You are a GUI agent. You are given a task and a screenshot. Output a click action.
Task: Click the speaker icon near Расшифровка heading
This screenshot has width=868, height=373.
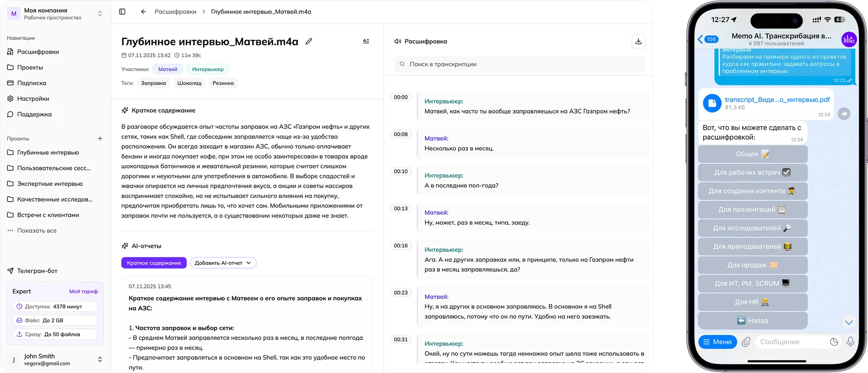(x=397, y=41)
